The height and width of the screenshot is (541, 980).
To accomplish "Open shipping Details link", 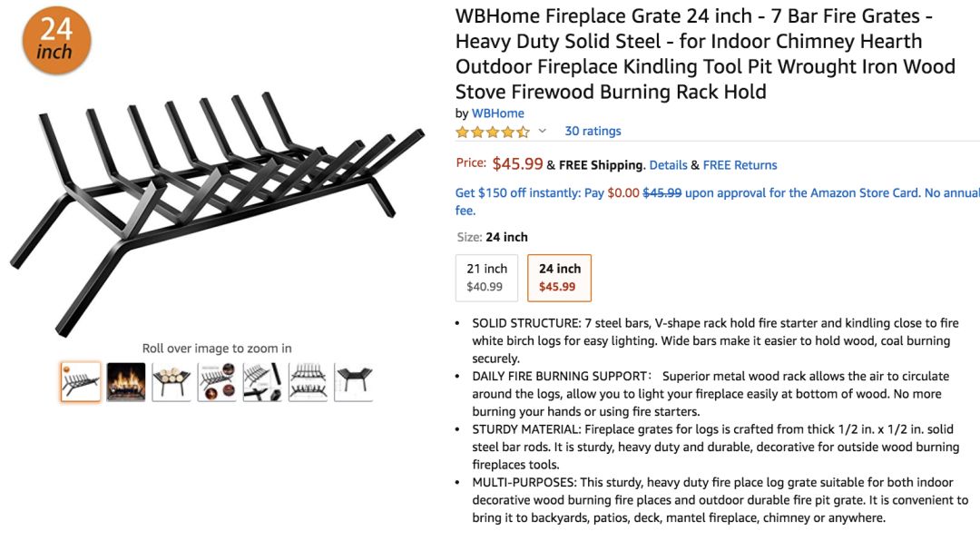I will pos(668,165).
